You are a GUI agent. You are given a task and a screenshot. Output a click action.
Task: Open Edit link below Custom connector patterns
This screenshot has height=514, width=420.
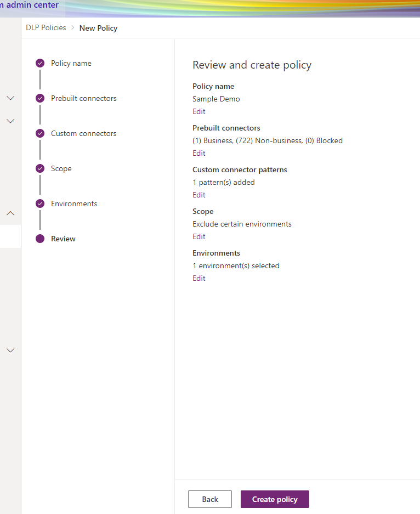point(199,195)
